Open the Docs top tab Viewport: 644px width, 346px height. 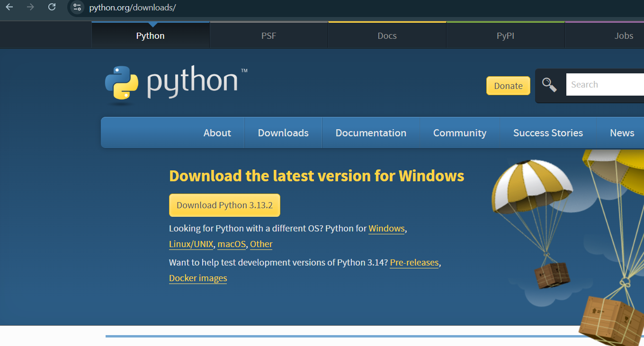click(x=387, y=36)
